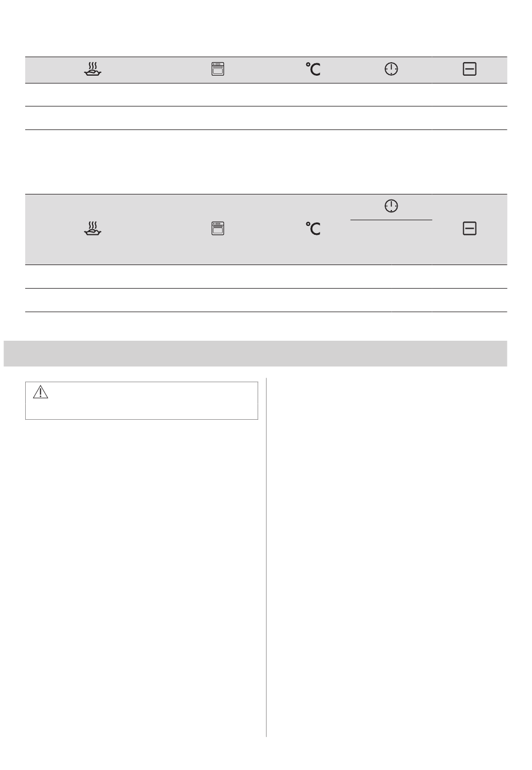The height and width of the screenshot is (770, 532).
Task: Click the gray header band of the second table
Action: (x=266, y=229)
